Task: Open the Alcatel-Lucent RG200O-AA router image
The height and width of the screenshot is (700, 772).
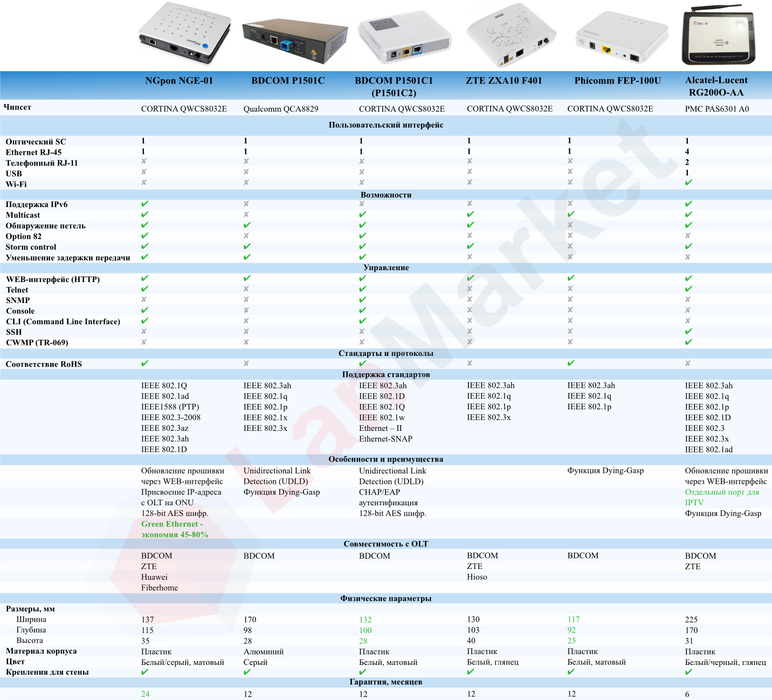Action: [718, 36]
